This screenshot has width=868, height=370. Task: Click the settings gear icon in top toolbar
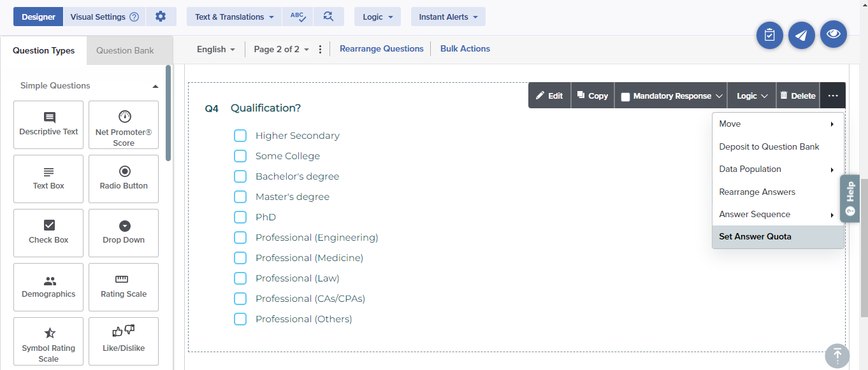[x=161, y=17]
